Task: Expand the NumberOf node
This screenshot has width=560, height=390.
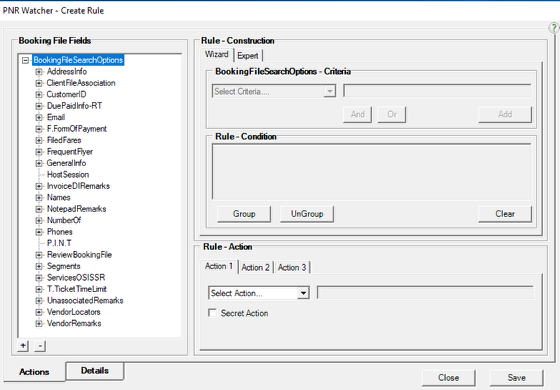Action: pyautogui.click(x=39, y=220)
